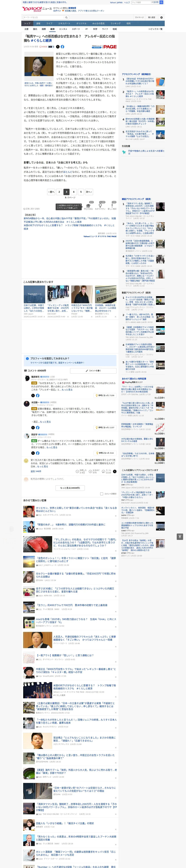186x868 pixels.
Task: Click the scroll-to-top arrow button
Action: 180,536
